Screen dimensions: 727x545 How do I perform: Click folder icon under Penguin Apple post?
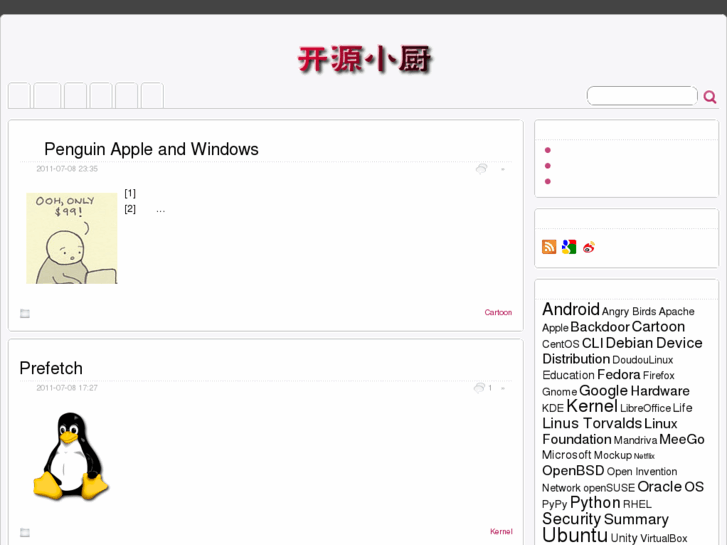click(25, 314)
